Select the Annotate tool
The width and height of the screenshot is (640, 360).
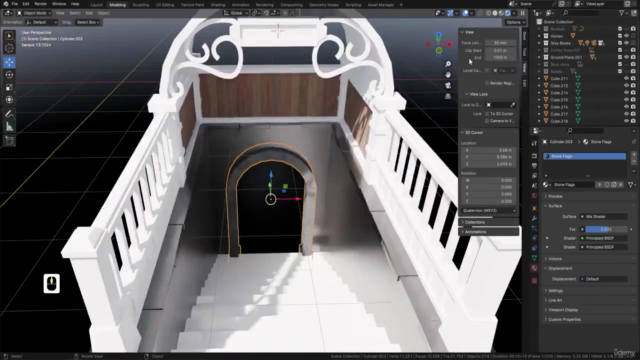point(9,114)
